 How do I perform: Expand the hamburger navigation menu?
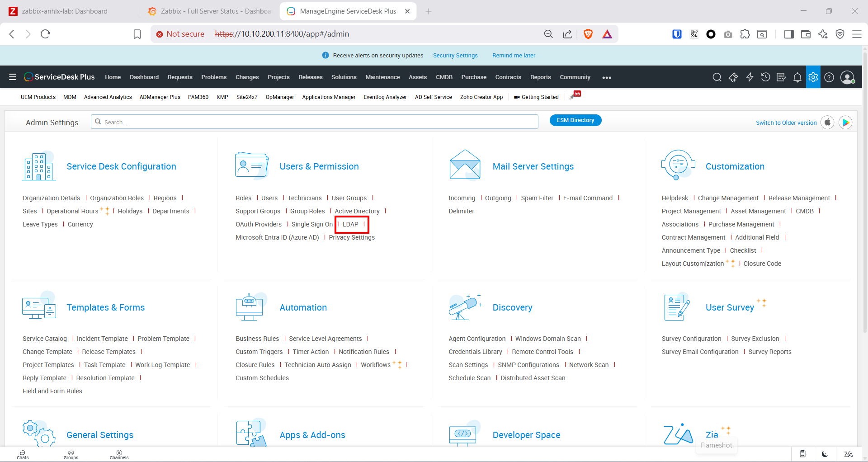tap(13, 77)
